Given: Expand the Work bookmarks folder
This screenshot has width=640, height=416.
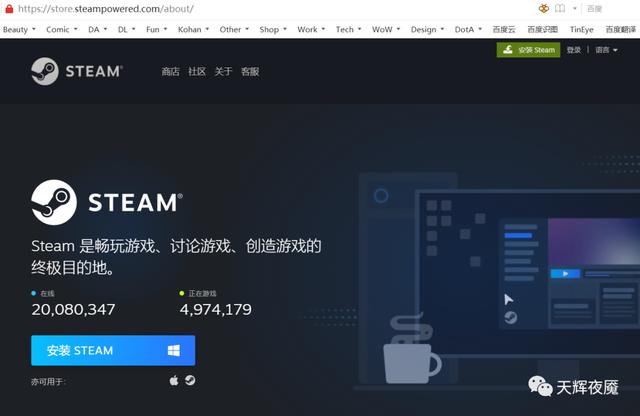Looking at the screenshot, I should click(311, 29).
